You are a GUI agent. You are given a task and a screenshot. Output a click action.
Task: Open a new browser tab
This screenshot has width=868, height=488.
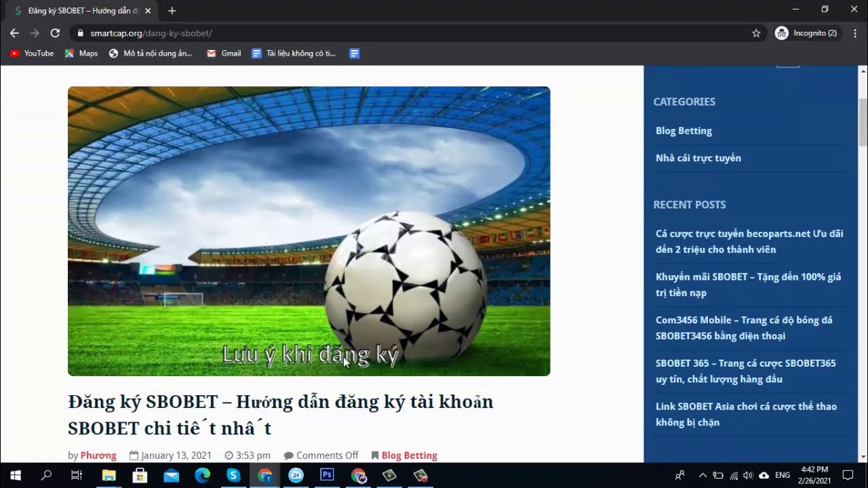(172, 11)
